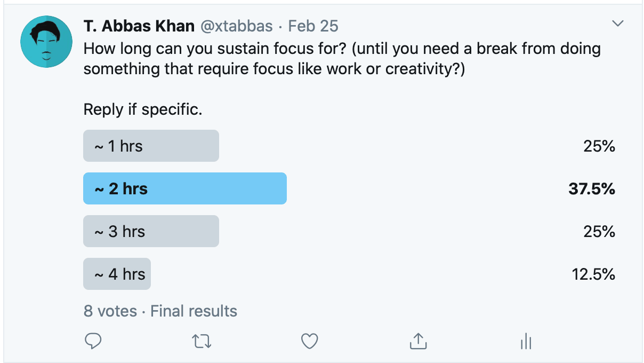The width and height of the screenshot is (644, 363).
Task: Open tweet analytics bar chart icon
Action: (526, 341)
